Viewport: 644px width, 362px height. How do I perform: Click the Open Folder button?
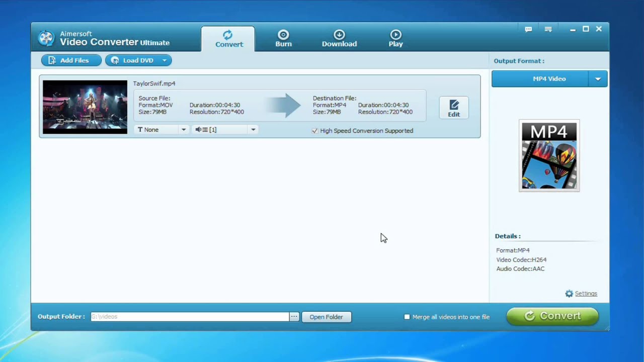click(326, 317)
